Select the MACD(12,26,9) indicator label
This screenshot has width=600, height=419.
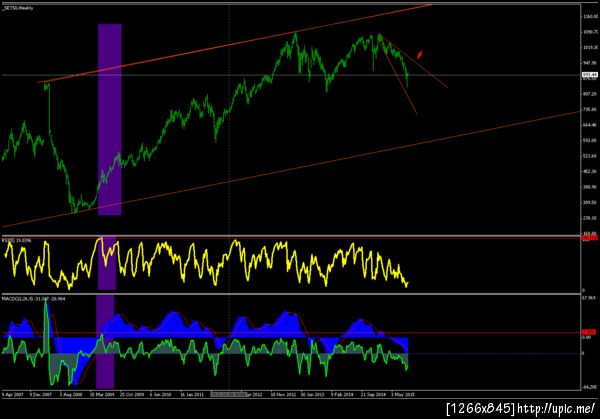pos(34,298)
